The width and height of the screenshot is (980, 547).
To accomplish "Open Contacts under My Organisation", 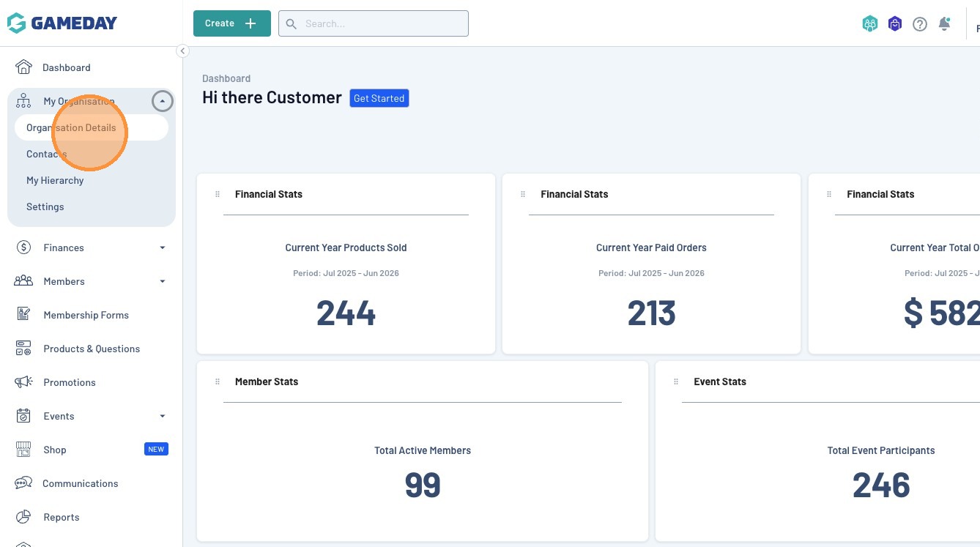I will 47,154.
